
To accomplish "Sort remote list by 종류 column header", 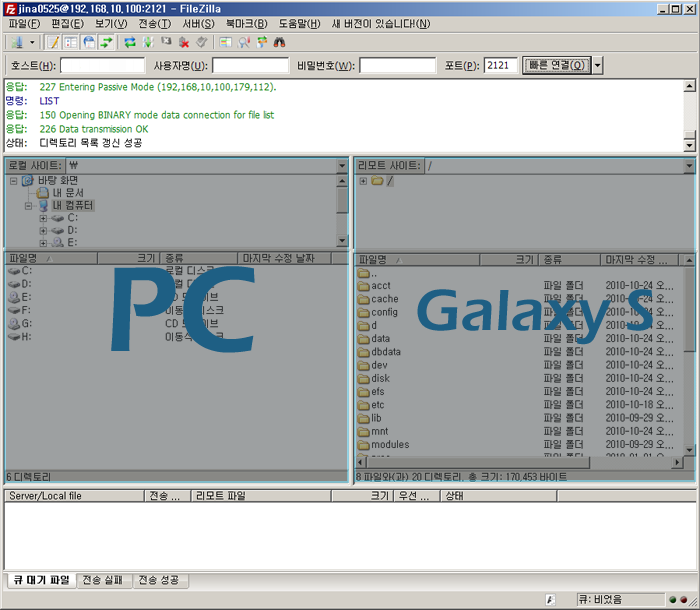I will coord(570,259).
